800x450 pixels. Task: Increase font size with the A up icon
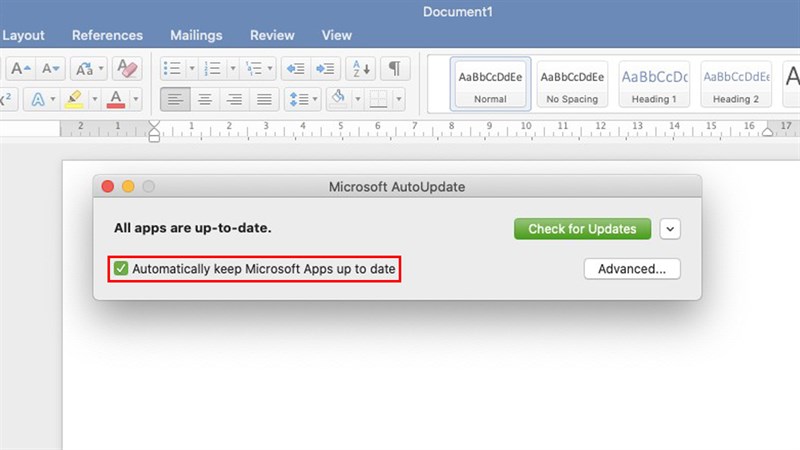20,68
